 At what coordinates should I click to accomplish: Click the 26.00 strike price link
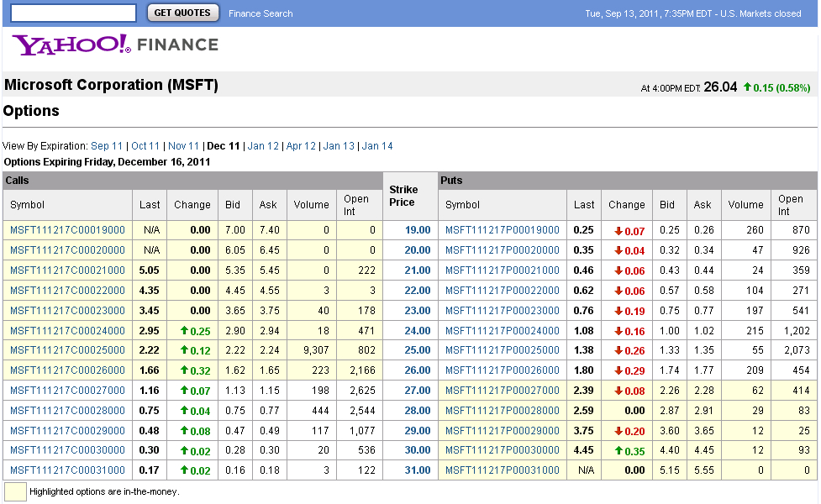(418, 370)
